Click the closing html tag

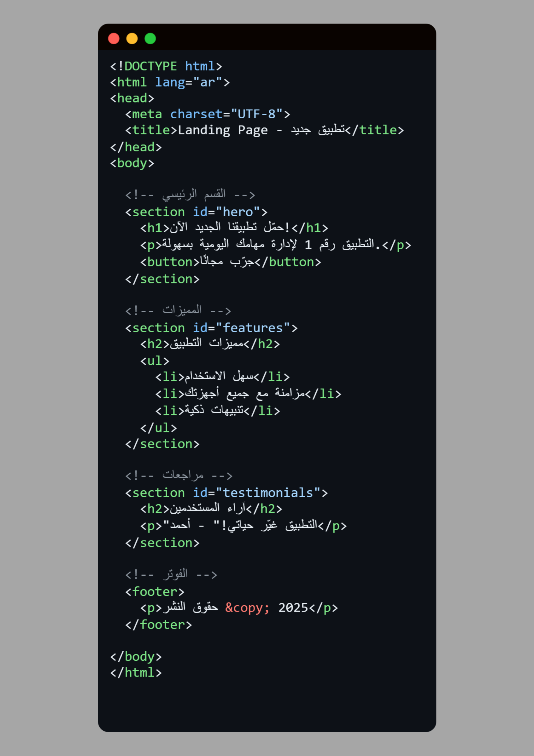(136, 673)
